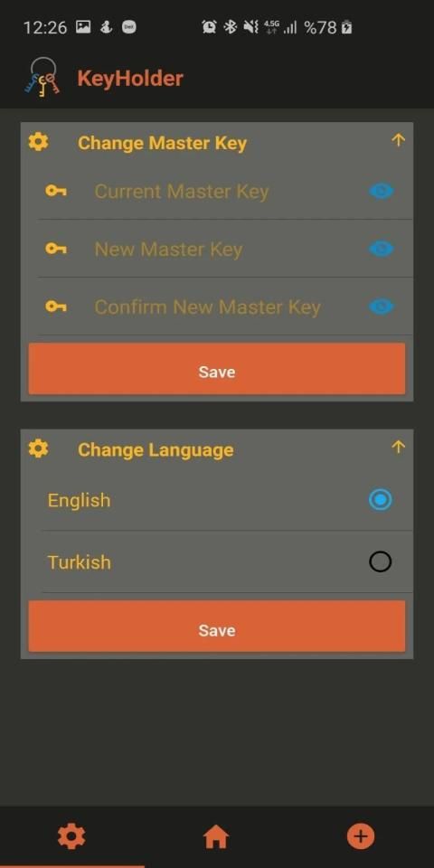Tap the key icon next to New Master Key
434x868 pixels.
tap(56, 250)
